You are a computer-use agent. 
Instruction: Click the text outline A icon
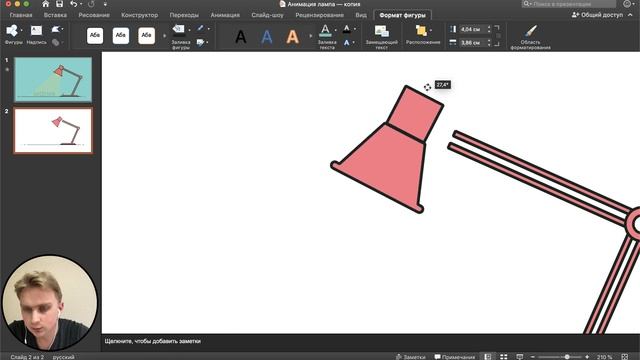point(347,29)
